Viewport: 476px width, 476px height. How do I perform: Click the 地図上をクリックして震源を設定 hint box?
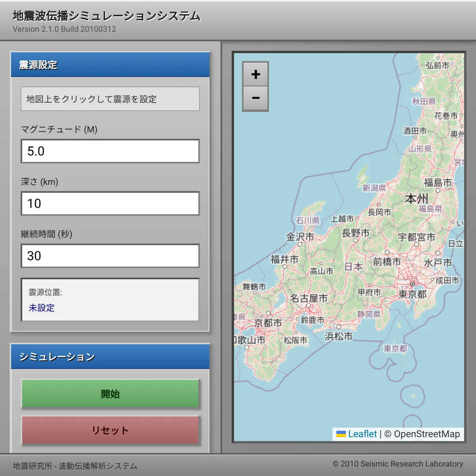[110, 99]
